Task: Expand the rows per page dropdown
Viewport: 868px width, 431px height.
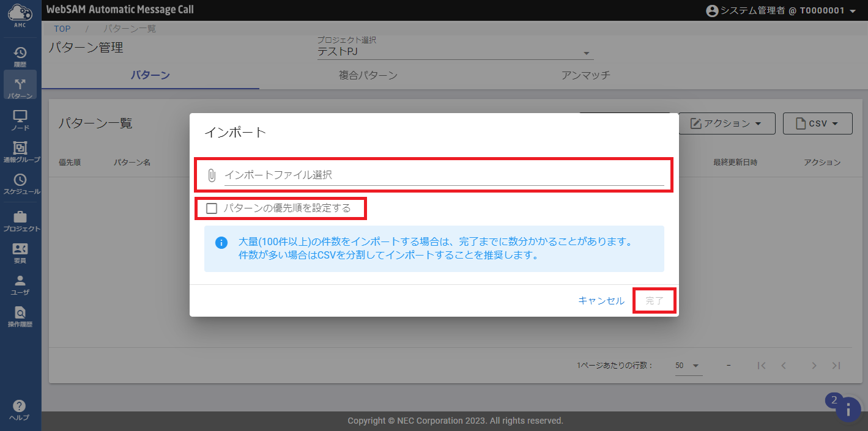Action: (x=688, y=366)
